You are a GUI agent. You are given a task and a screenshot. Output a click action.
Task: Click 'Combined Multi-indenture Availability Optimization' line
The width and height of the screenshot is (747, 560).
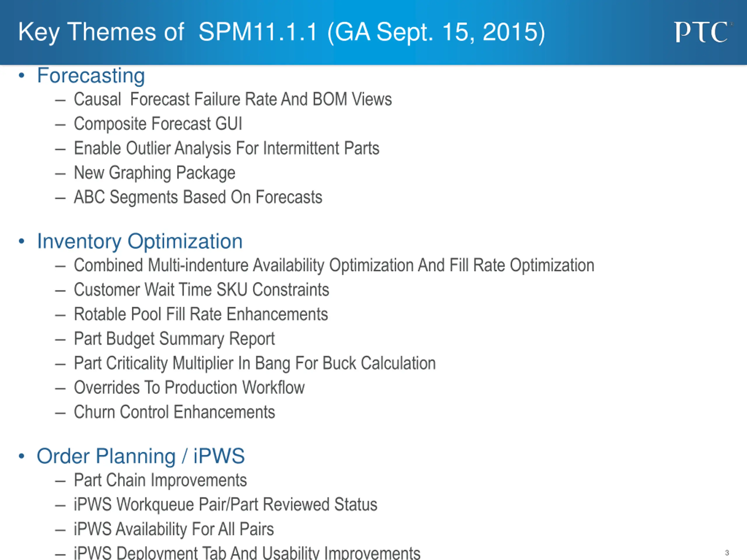[334, 265]
